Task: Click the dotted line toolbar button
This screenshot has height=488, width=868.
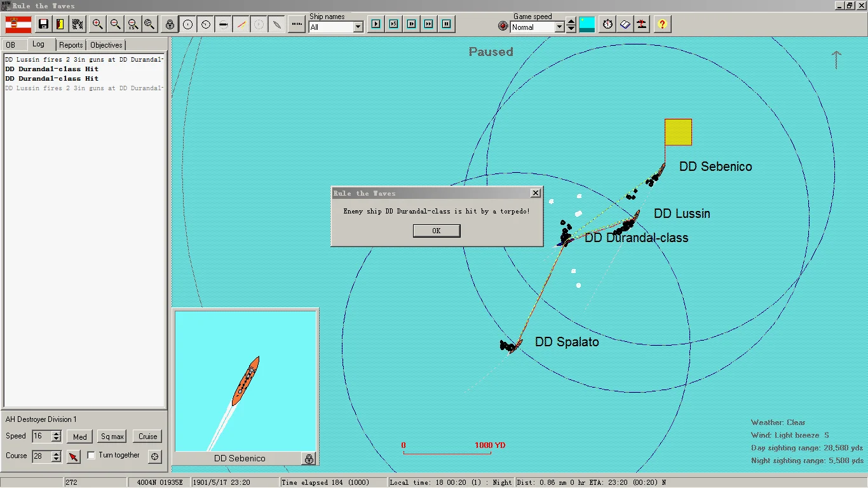Action: tap(296, 24)
